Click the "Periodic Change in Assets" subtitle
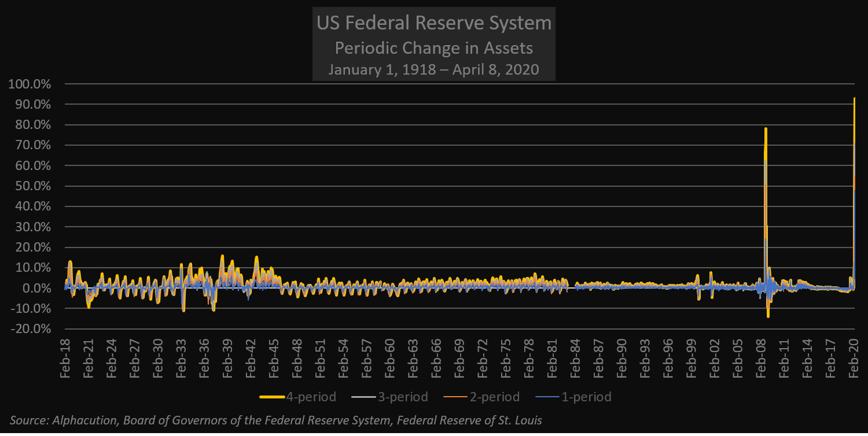This screenshot has height=436, width=868. point(433,47)
